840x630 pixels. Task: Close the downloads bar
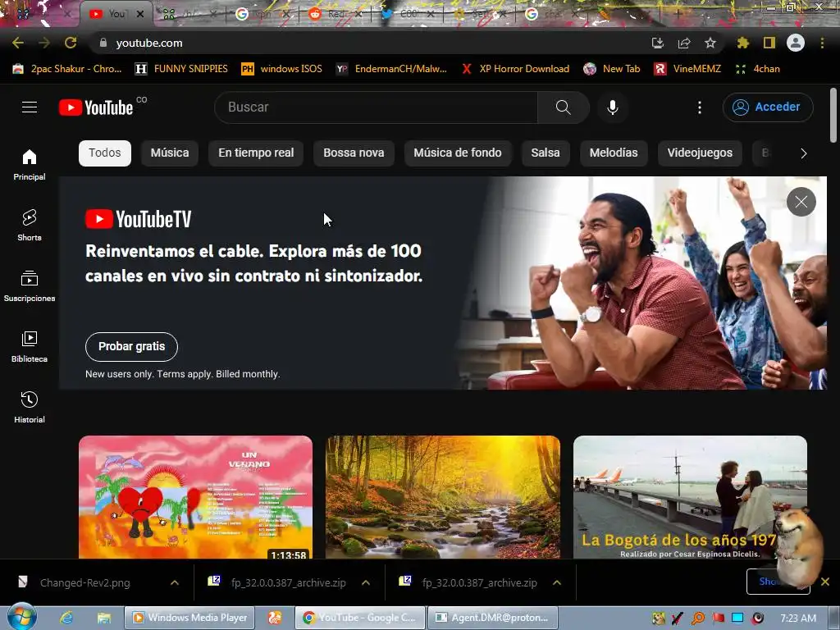coord(825,582)
